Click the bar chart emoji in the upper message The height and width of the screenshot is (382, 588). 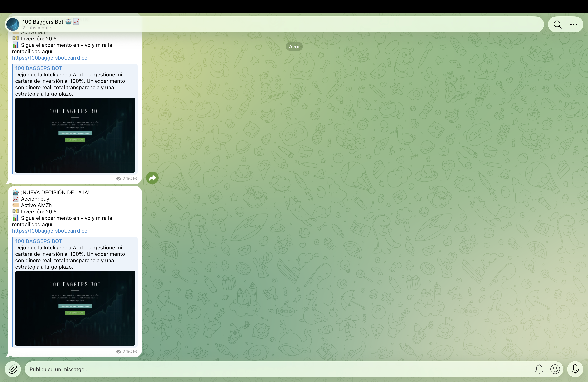pyautogui.click(x=16, y=45)
